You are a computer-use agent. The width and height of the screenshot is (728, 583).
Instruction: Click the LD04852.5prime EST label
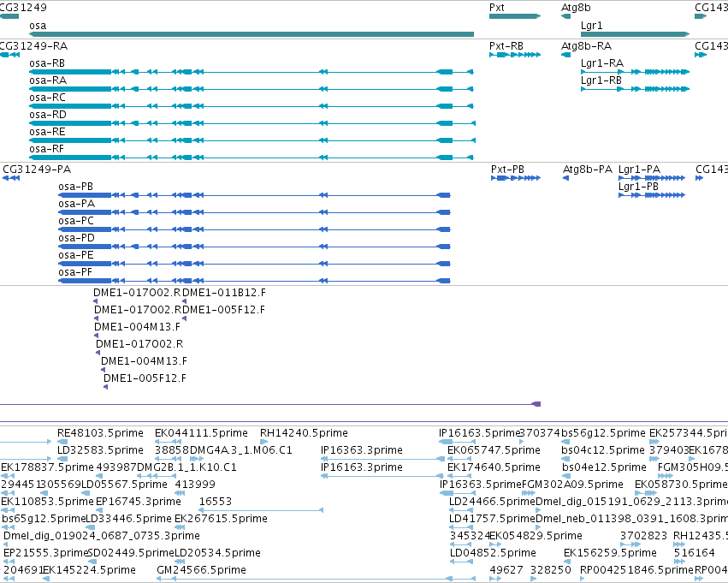(493, 554)
